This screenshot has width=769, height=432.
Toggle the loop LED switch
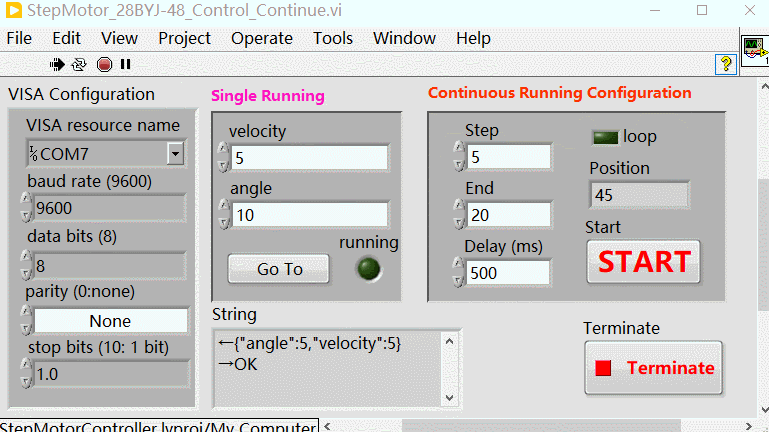pos(605,137)
